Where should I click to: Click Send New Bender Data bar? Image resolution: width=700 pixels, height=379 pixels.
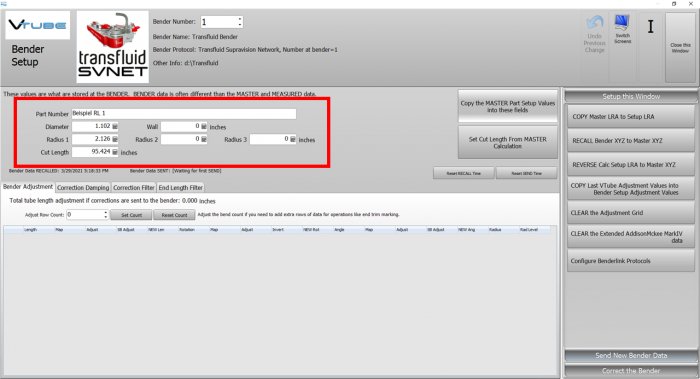coord(631,355)
